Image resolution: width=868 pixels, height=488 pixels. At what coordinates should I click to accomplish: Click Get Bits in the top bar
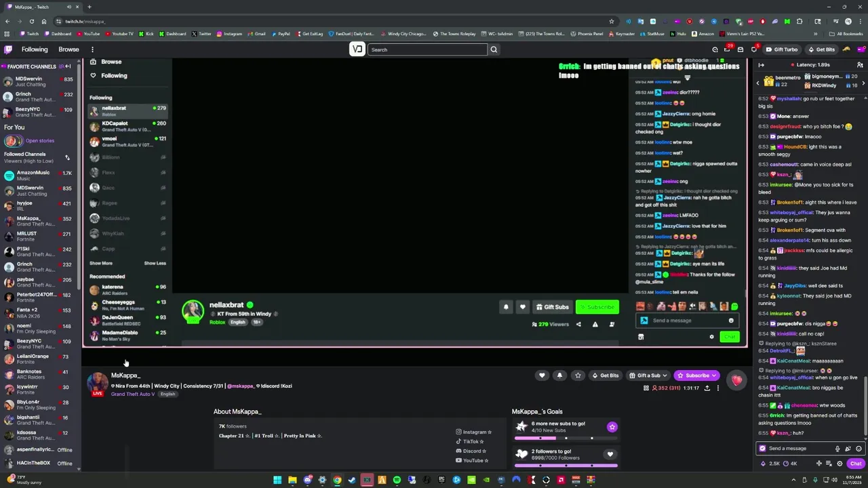[x=821, y=49]
